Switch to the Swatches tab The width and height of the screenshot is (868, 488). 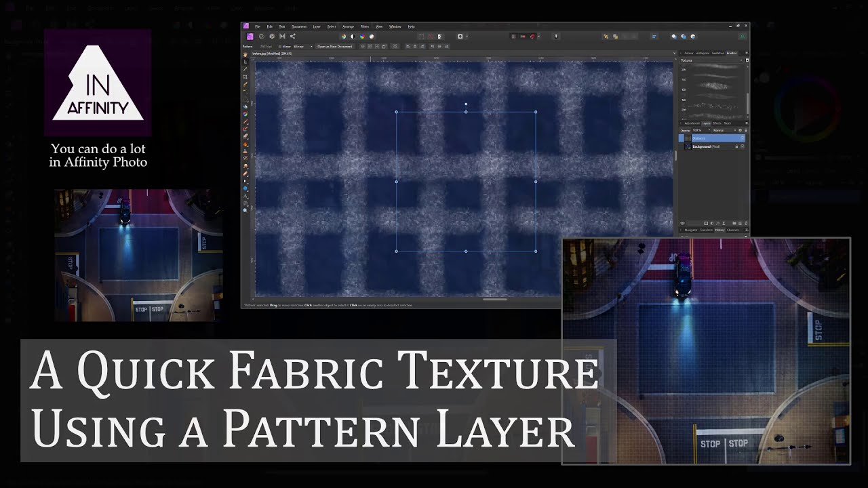tap(717, 53)
